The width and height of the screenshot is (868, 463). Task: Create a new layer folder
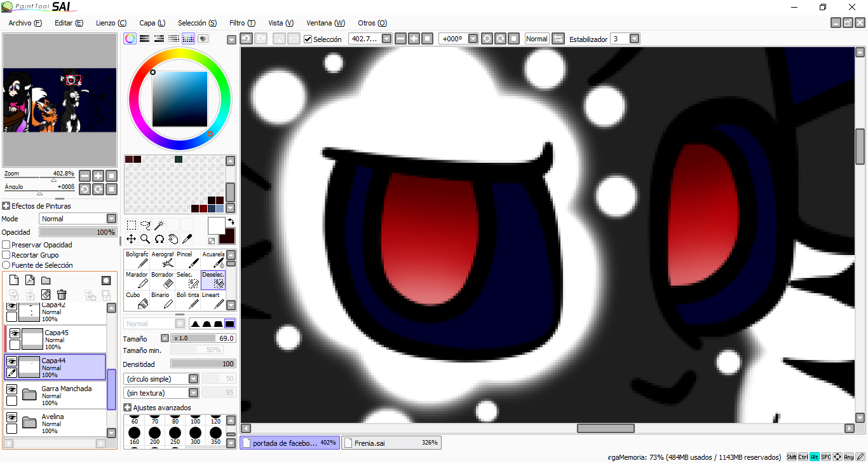tap(46, 280)
